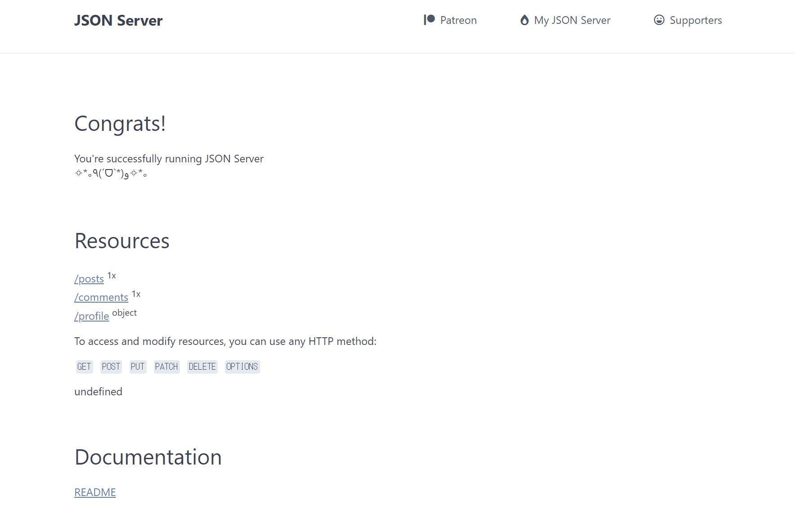Click the OPTIONS method tag
Screen dimensions: 795x532
pyautogui.click(x=242, y=367)
